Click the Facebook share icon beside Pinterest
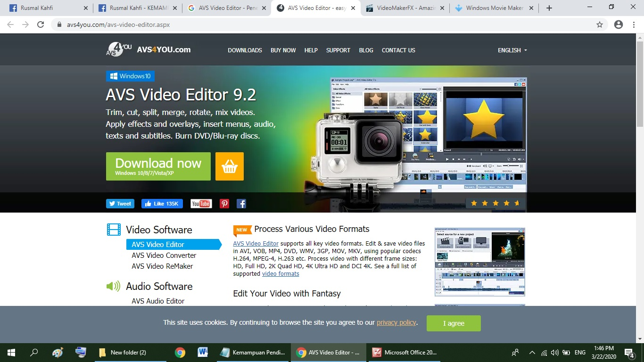 tap(241, 204)
